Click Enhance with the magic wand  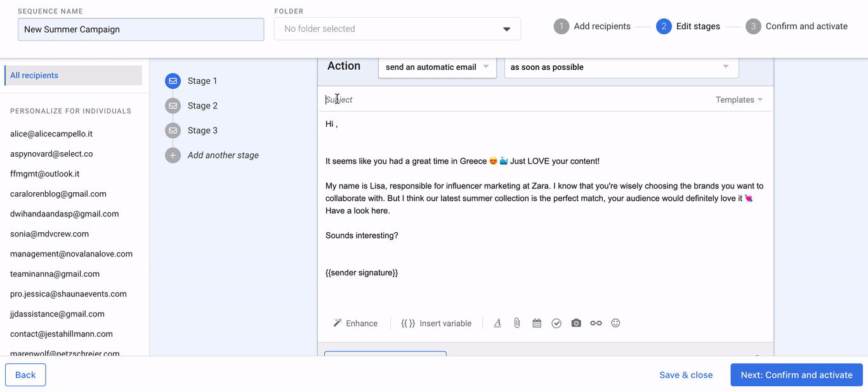click(355, 323)
